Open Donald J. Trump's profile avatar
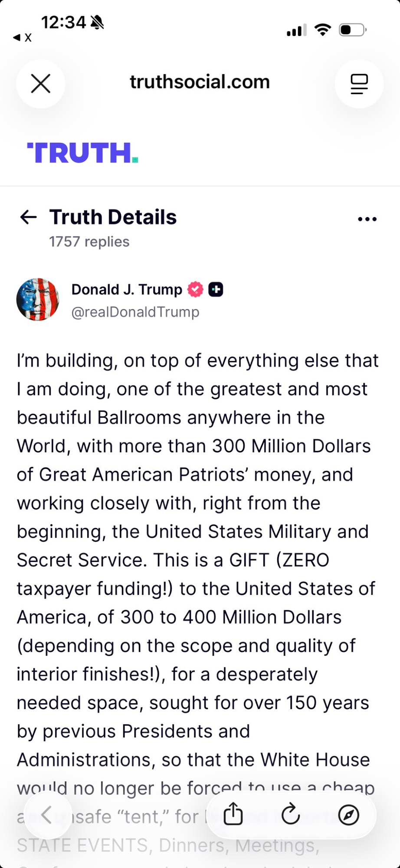400x868 pixels. (x=38, y=299)
